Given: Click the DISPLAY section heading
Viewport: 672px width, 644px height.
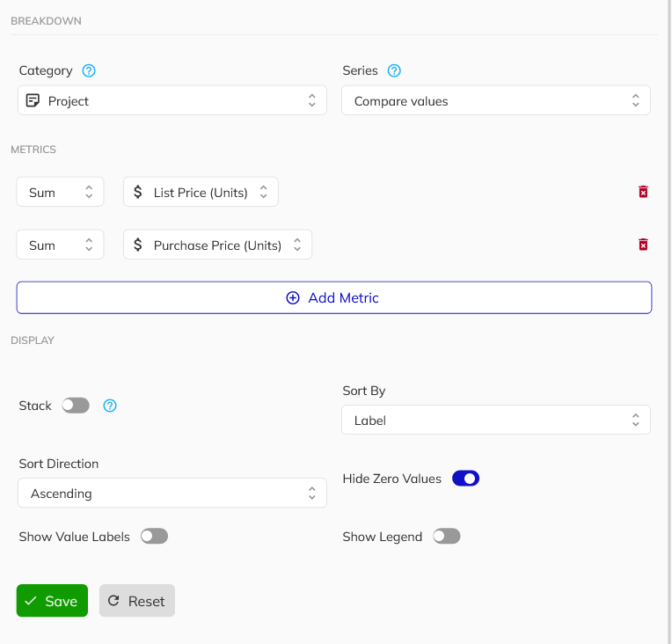Looking at the screenshot, I should pos(33,340).
